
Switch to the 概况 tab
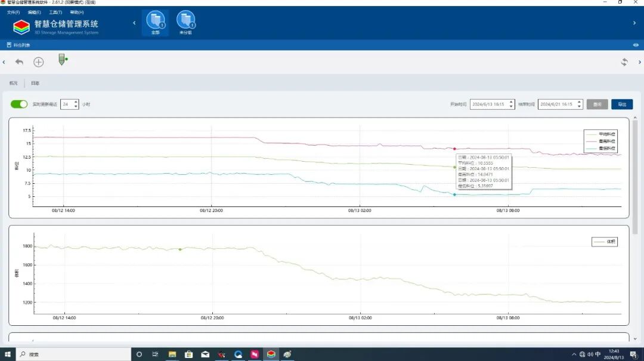pyautogui.click(x=14, y=83)
